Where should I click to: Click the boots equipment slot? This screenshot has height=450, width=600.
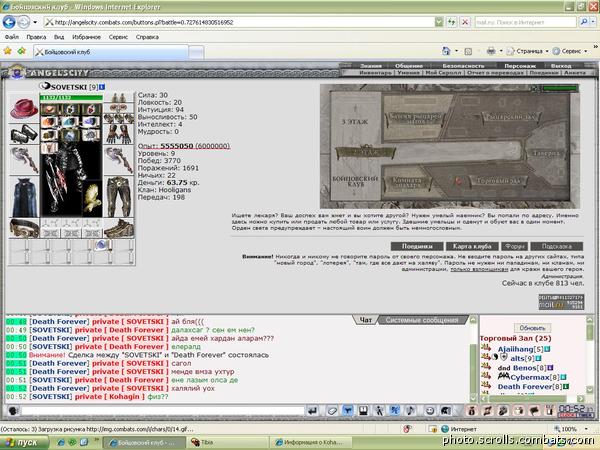click(x=119, y=228)
